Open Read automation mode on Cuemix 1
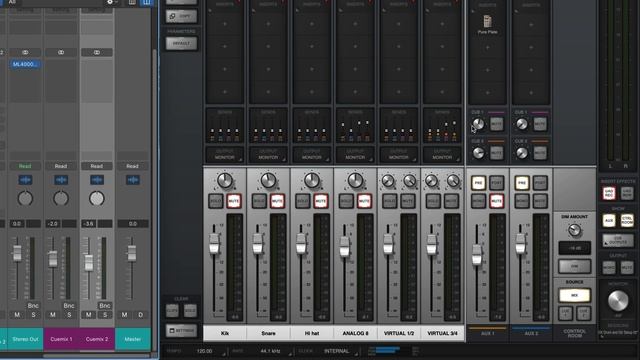 point(61,166)
